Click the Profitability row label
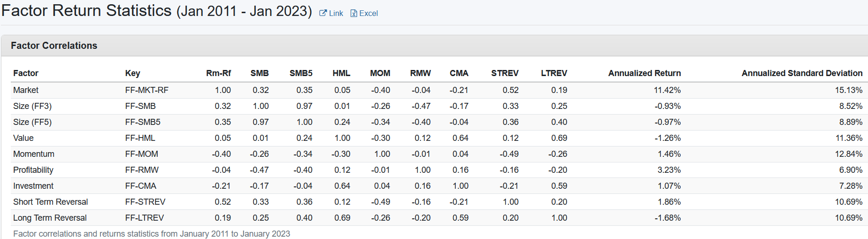The width and height of the screenshot is (868, 239). 33,170
